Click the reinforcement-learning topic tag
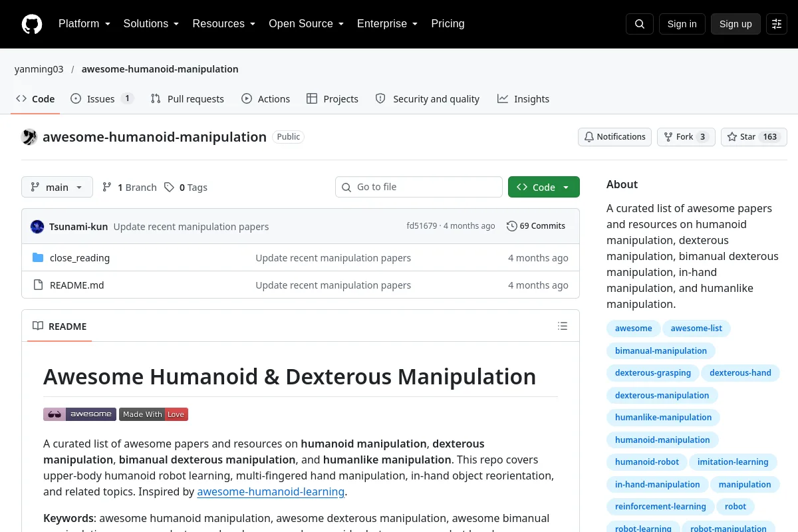798x532 pixels. point(660,507)
